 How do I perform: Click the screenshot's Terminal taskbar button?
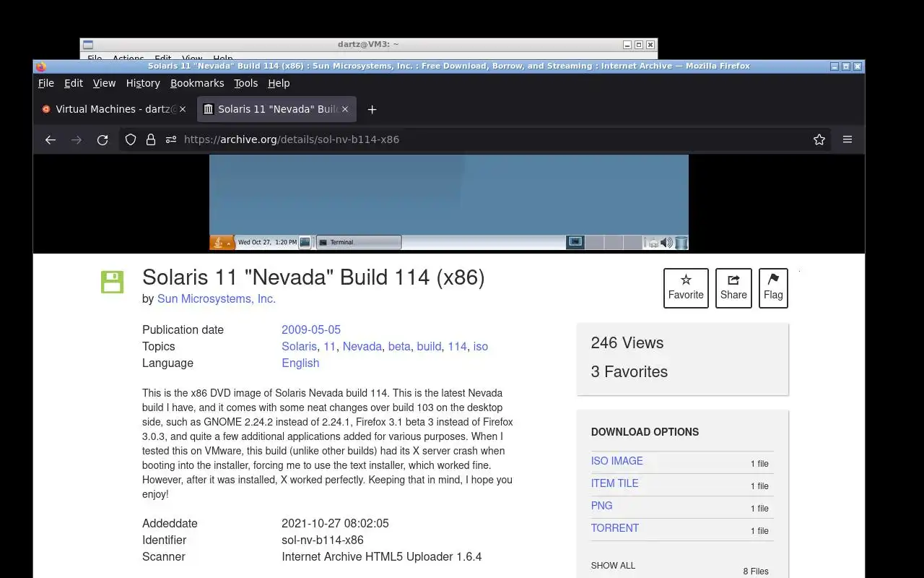359,242
